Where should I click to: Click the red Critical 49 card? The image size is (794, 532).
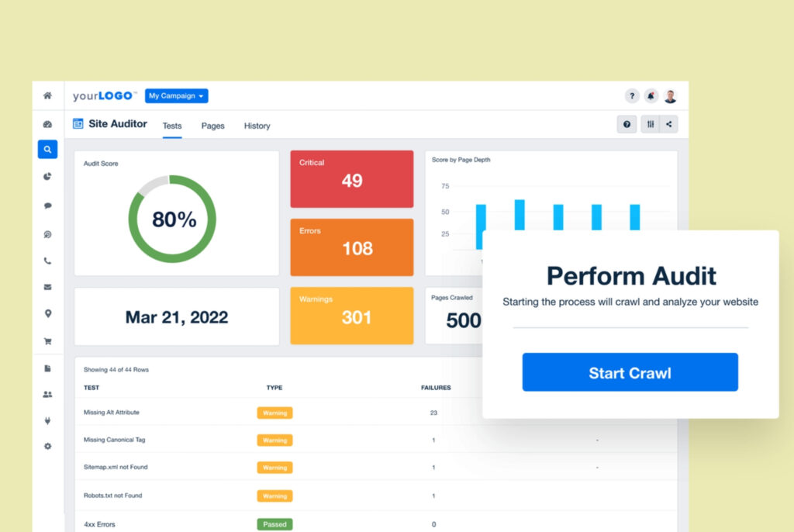[351, 179]
